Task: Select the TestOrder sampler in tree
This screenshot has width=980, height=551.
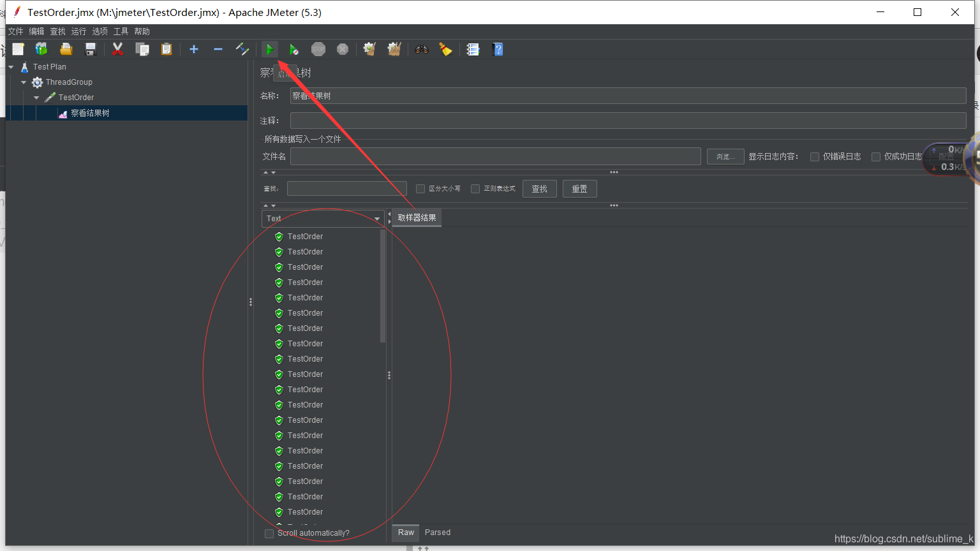Action: (76, 98)
